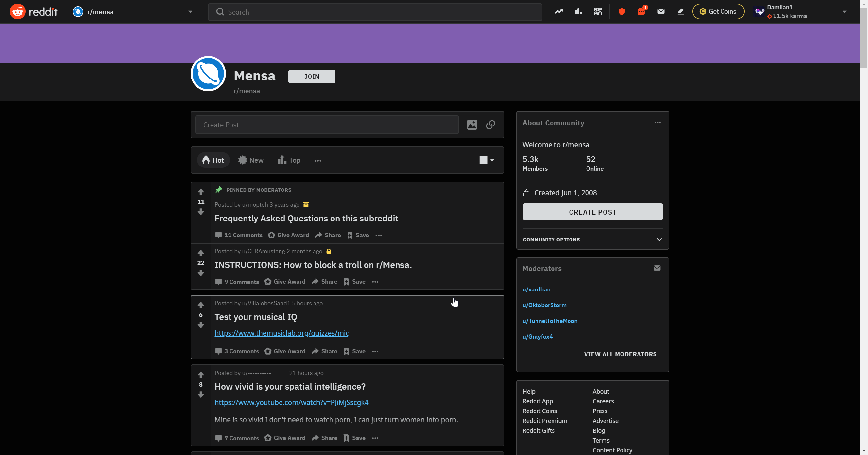Message moderators via envelope icon

pyautogui.click(x=657, y=268)
